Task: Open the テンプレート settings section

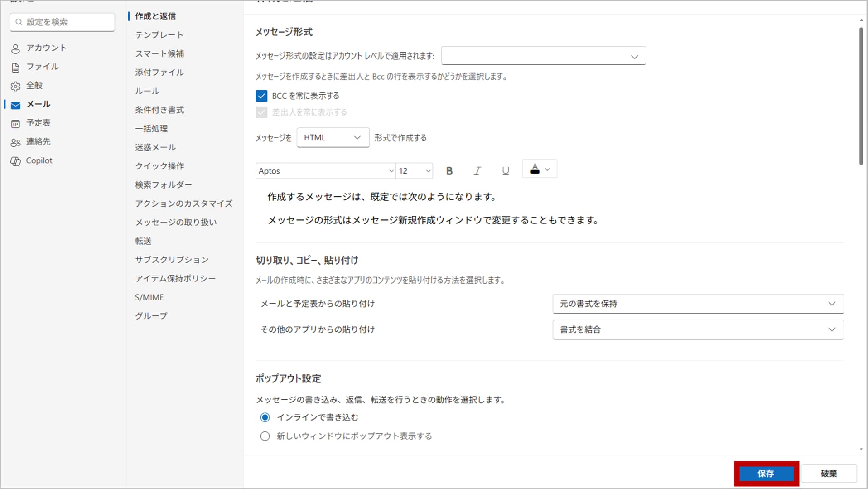Action: pyautogui.click(x=159, y=35)
